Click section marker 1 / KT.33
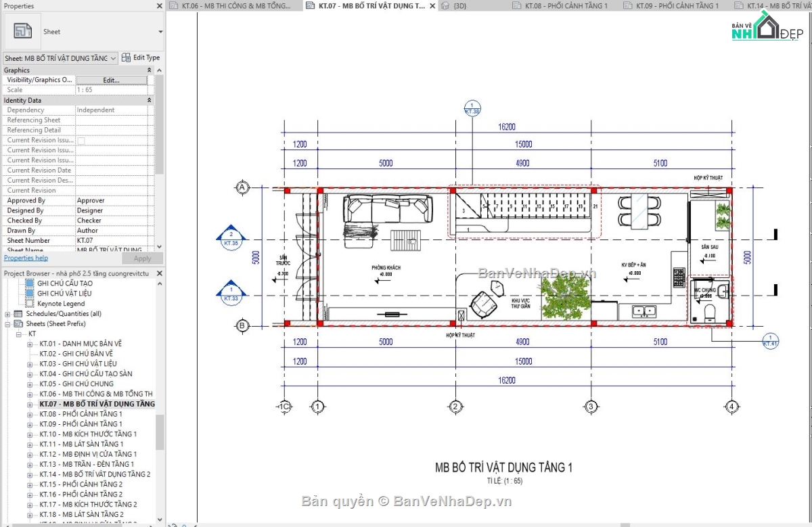The width and height of the screenshot is (812, 527). click(x=231, y=294)
